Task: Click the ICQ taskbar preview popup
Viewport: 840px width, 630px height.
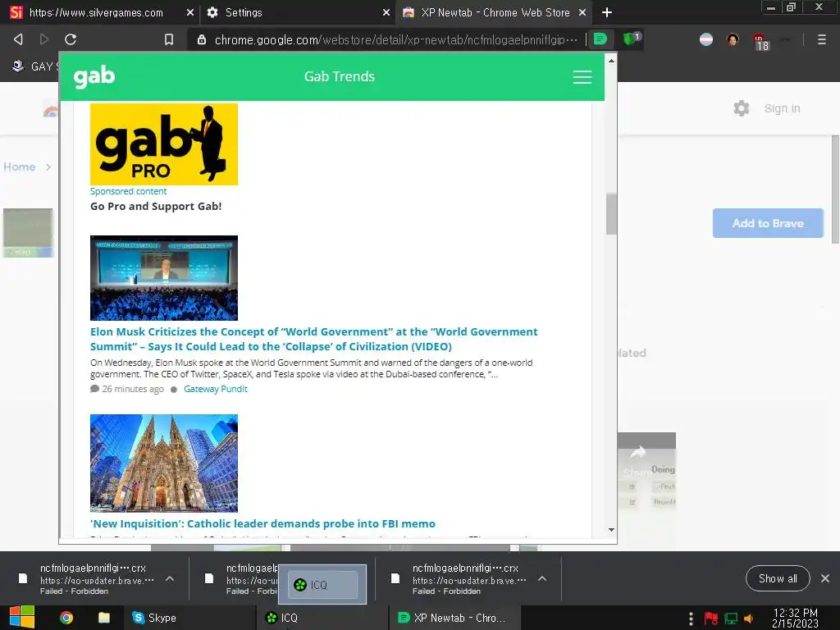Action: pos(322,584)
